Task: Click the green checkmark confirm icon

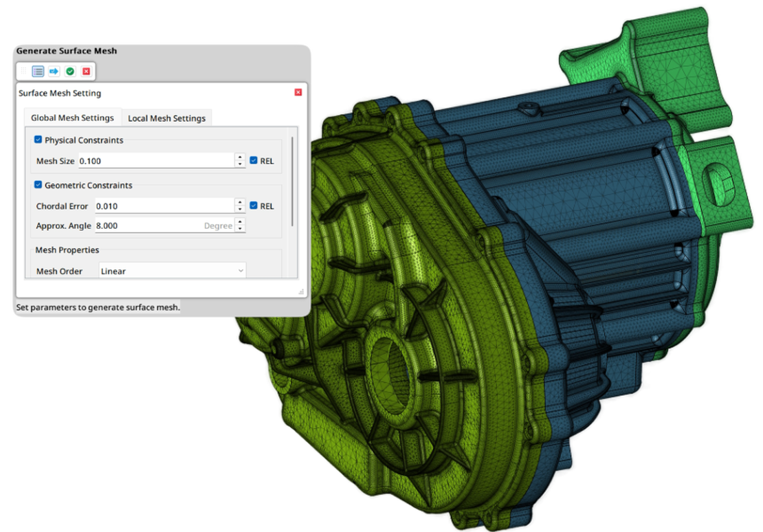Action: (x=70, y=71)
